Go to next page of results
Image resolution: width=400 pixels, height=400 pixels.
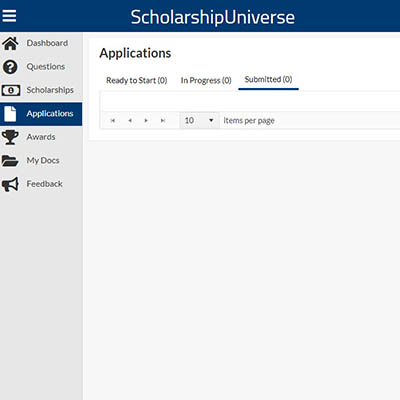(x=146, y=121)
